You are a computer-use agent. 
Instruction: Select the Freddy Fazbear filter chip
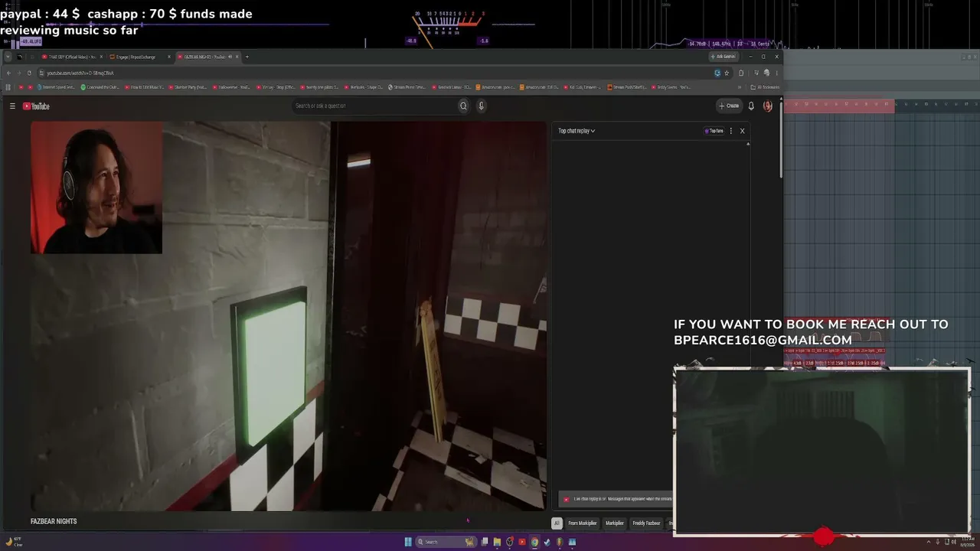pyautogui.click(x=646, y=523)
